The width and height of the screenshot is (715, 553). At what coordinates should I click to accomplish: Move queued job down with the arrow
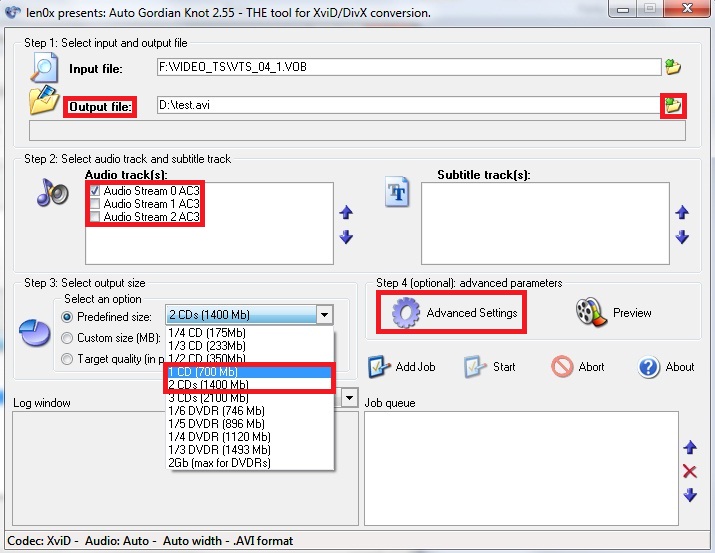[x=690, y=495]
